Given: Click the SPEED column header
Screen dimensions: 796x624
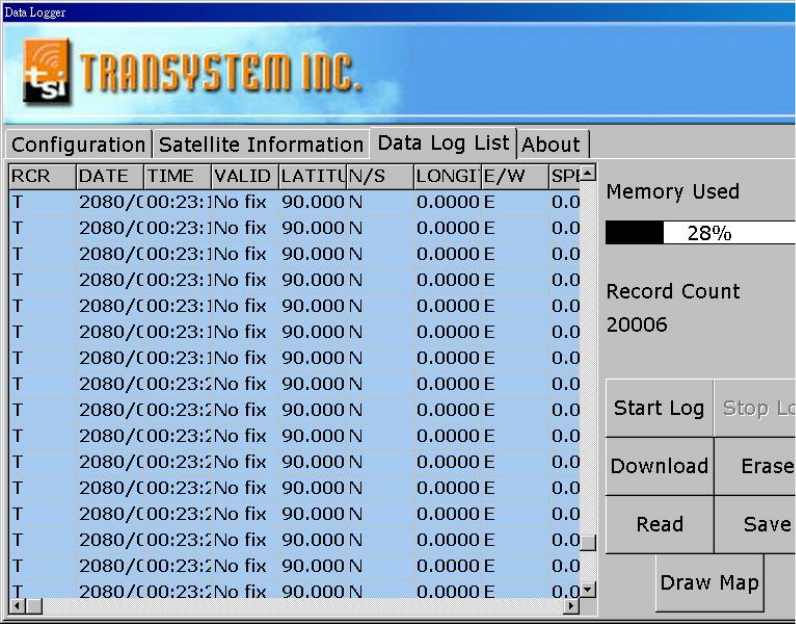Looking at the screenshot, I should [565, 176].
